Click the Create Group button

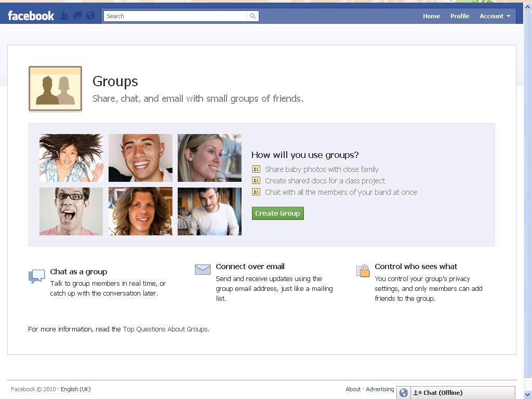[277, 213]
